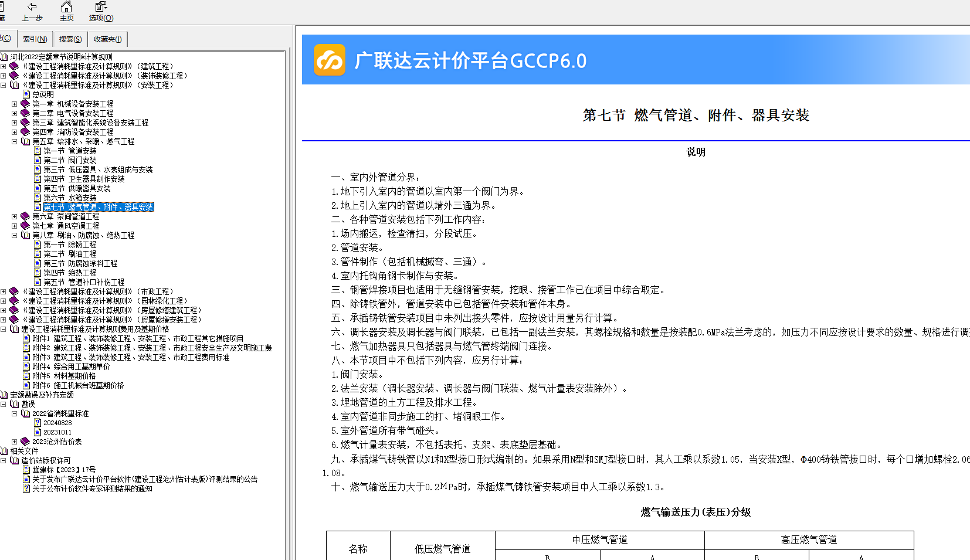Open 第四节 绝热工程 topic
Viewport: 970px width, 560px height.
tap(70, 273)
